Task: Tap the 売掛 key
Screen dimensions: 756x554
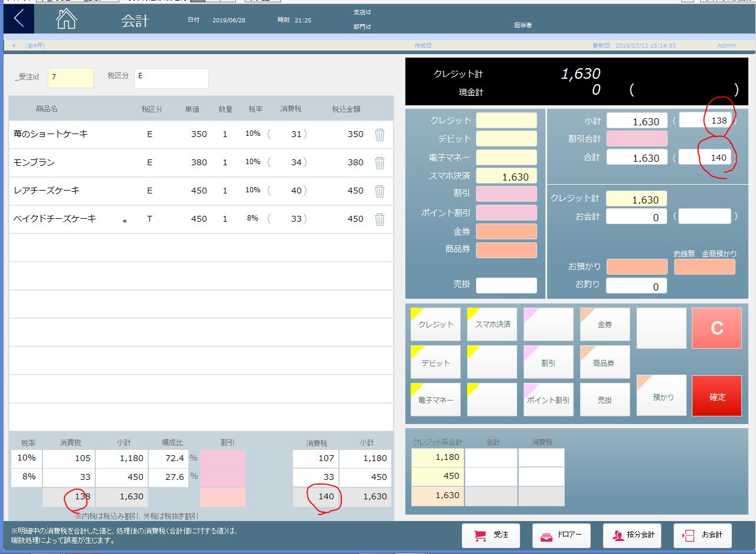Action: tap(605, 400)
